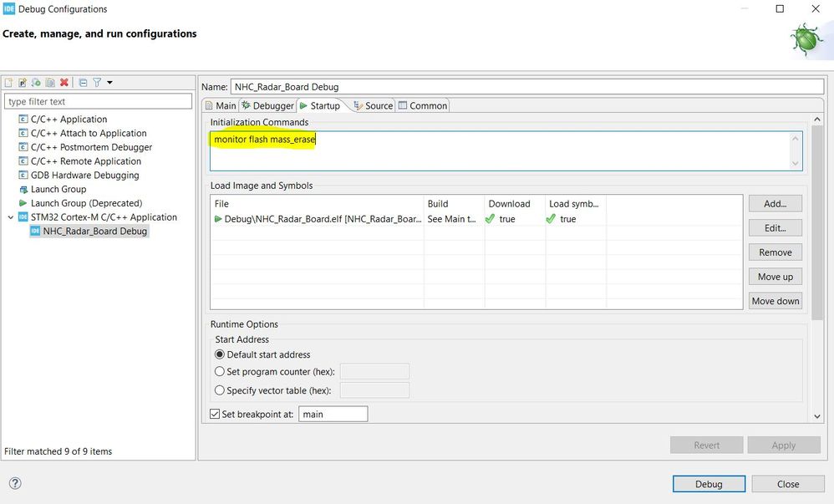Open the Common tab
This screenshot has height=504, width=834.
423,105
